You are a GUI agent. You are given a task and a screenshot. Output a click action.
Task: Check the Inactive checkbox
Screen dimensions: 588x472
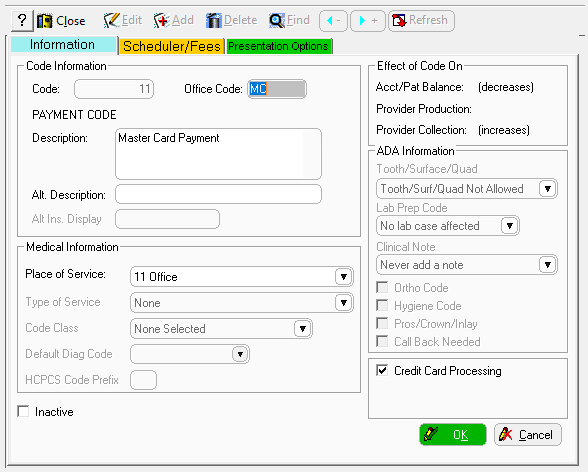[x=23, y=411]
